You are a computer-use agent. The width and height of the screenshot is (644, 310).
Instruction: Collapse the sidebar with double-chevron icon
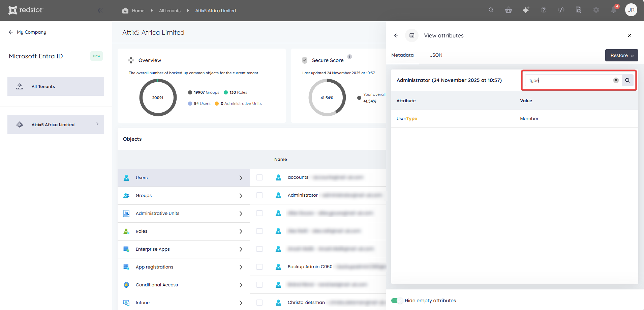[x=100, y=10]
